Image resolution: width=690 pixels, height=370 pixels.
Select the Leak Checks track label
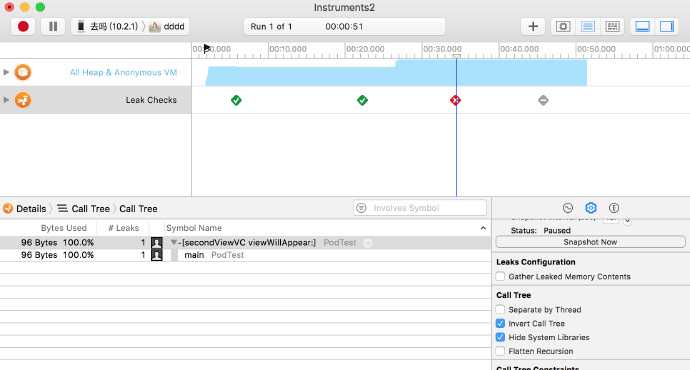point(151,100)
